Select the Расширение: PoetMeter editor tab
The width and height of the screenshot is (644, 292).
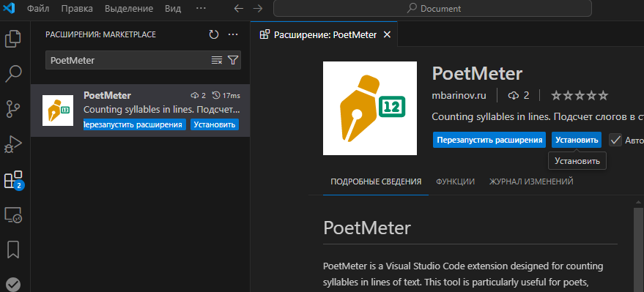coord(324,35)
